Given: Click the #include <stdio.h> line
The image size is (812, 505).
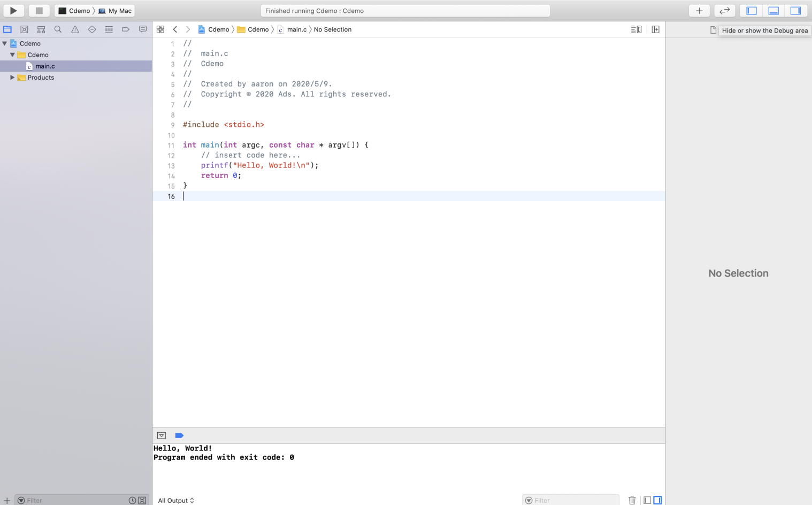Looking at the screenshot, I should coord(224,125).
